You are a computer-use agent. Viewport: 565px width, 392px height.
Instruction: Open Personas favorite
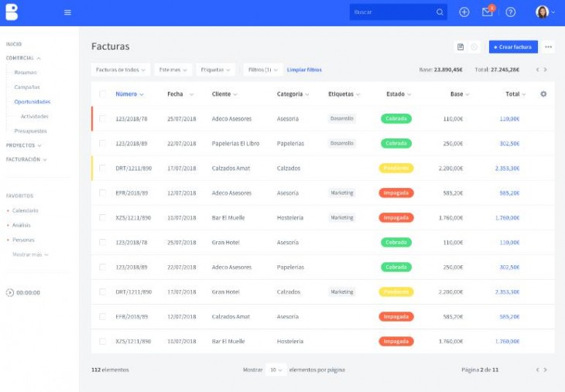pyautogui.click(x=23, y=240)
